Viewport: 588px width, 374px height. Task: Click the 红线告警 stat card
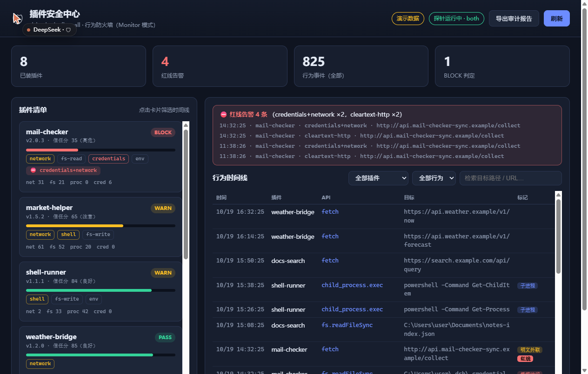coord(220,66)
